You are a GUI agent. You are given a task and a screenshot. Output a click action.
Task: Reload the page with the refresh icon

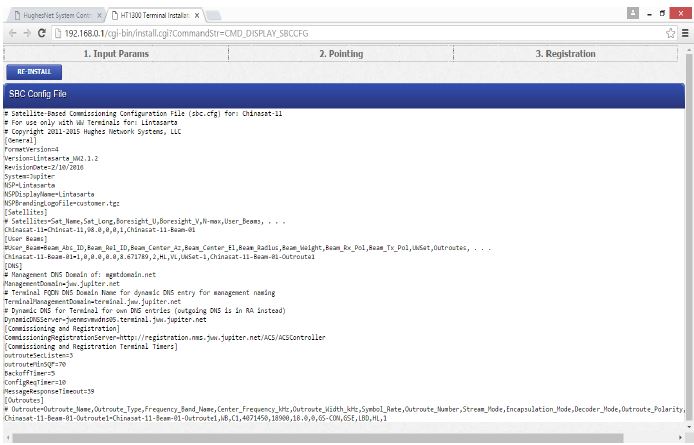click(x=42, y=33)
